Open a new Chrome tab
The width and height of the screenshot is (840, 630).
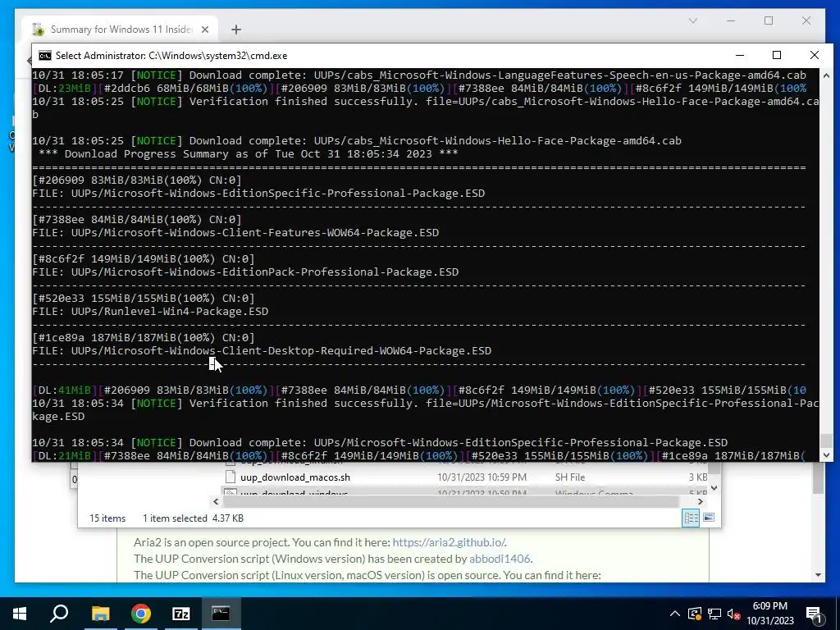coord(235,30)
